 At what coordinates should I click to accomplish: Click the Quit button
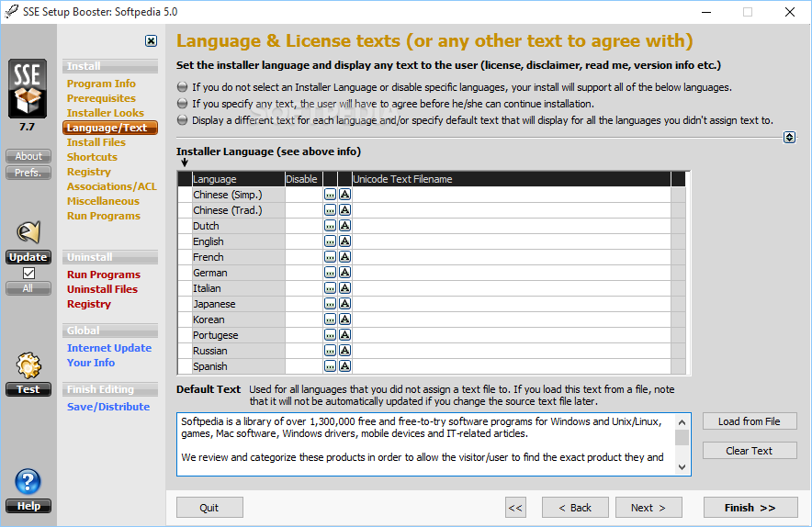click(x=209, y=508)
